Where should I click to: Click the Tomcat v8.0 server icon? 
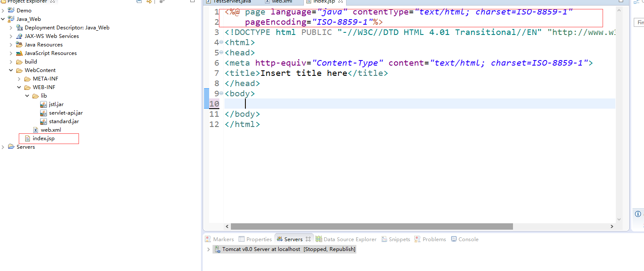[x=218, y=249]
